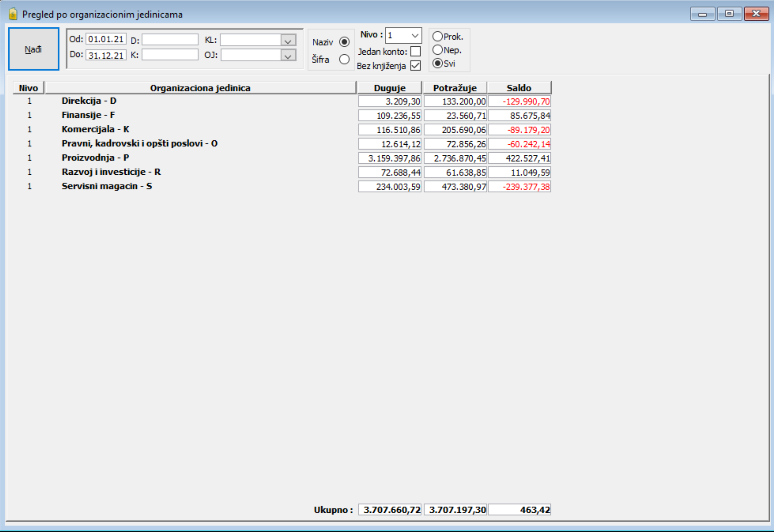The width and height of the screenshot is (774, 532).
Task: Click the application icon in title bar
Action: tap(13, 14)
